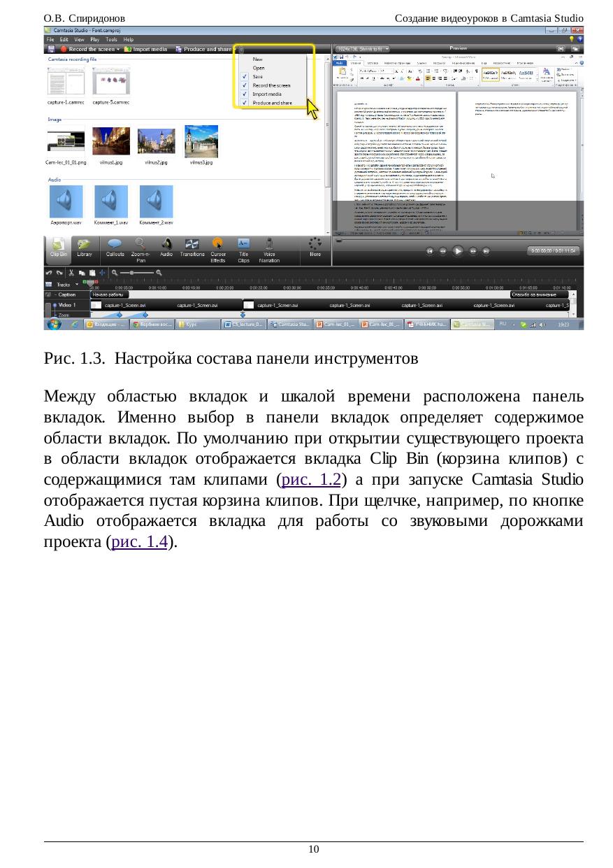Open the preview size Shrink to fit dropdown
Screen dimensions: 613x868
(363, 49)
